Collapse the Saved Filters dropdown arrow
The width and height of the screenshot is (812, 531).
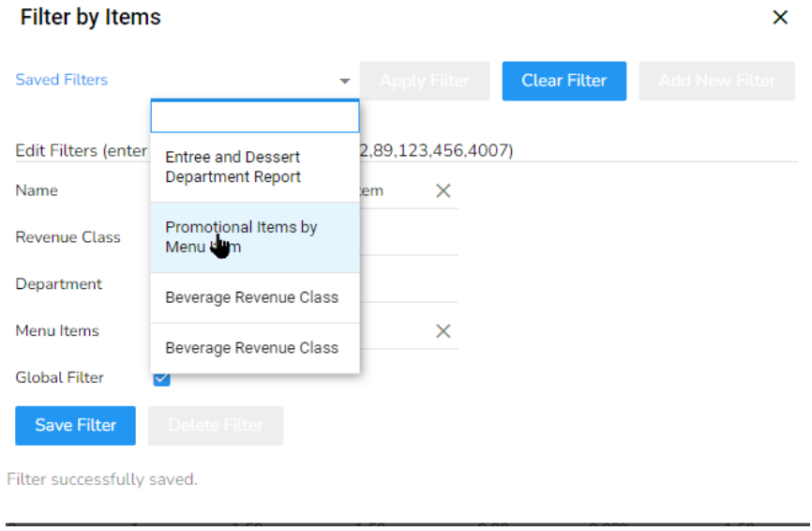[x=344, y=82]
